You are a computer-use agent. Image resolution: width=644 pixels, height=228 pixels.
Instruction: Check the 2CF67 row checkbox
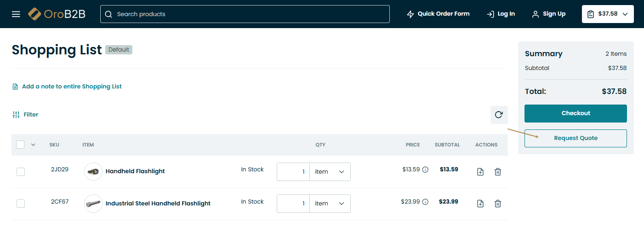[21, 204]
